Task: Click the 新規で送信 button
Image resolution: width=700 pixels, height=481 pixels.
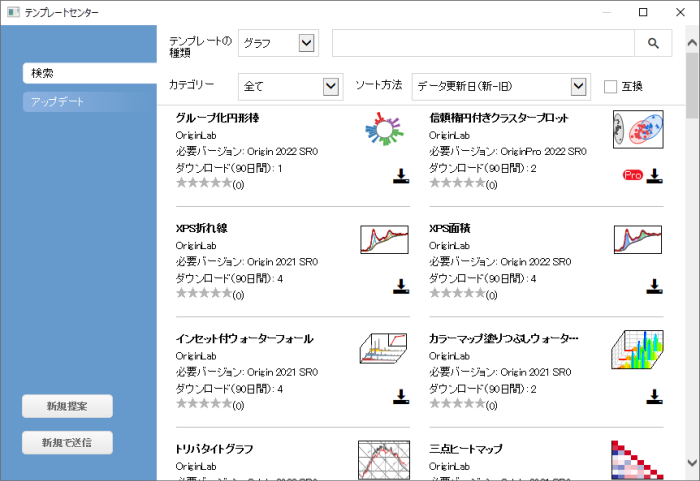Action: click(67, 443)
